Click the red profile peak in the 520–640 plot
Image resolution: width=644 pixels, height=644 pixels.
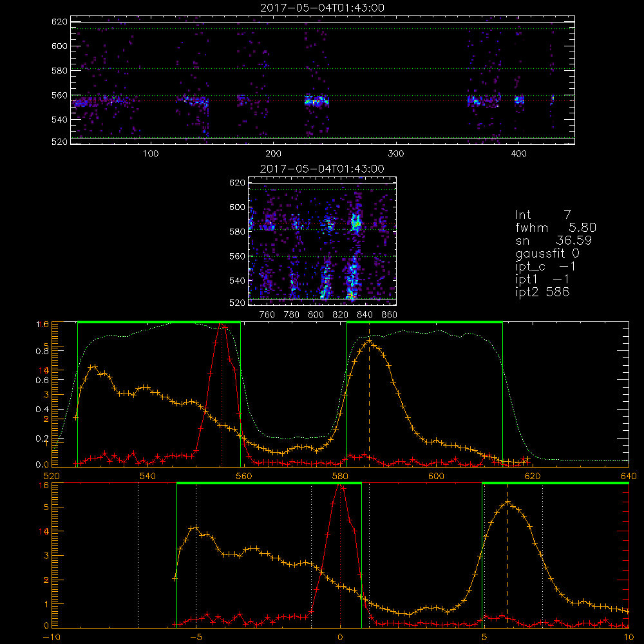pyautogui.click(x=222, y=325)
